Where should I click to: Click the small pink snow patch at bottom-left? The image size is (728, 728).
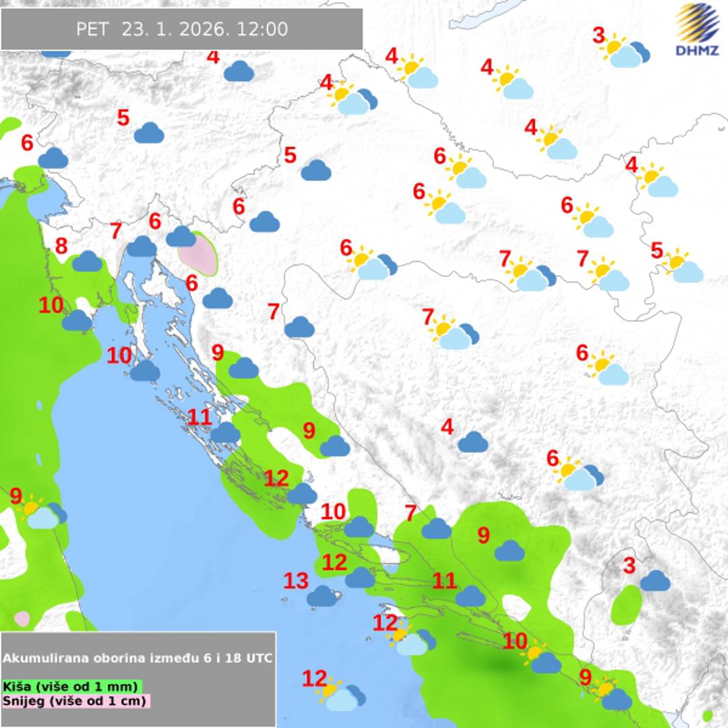(22, 617)
